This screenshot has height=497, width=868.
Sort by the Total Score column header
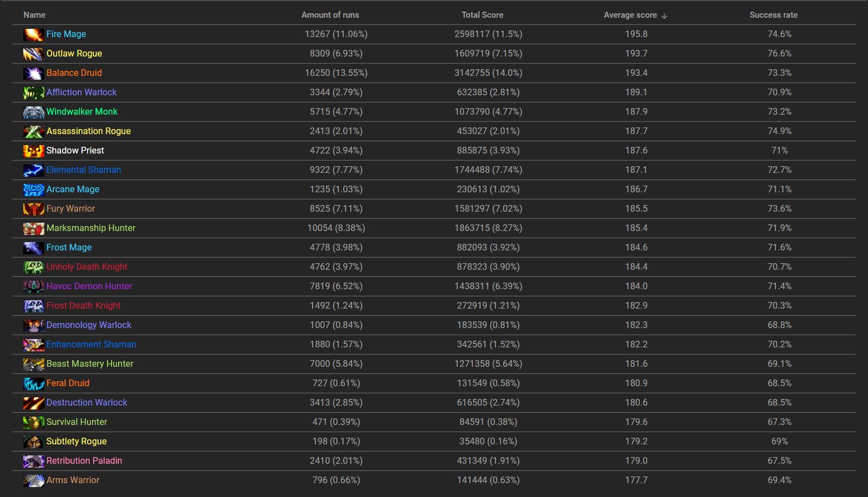coord(482,15)
